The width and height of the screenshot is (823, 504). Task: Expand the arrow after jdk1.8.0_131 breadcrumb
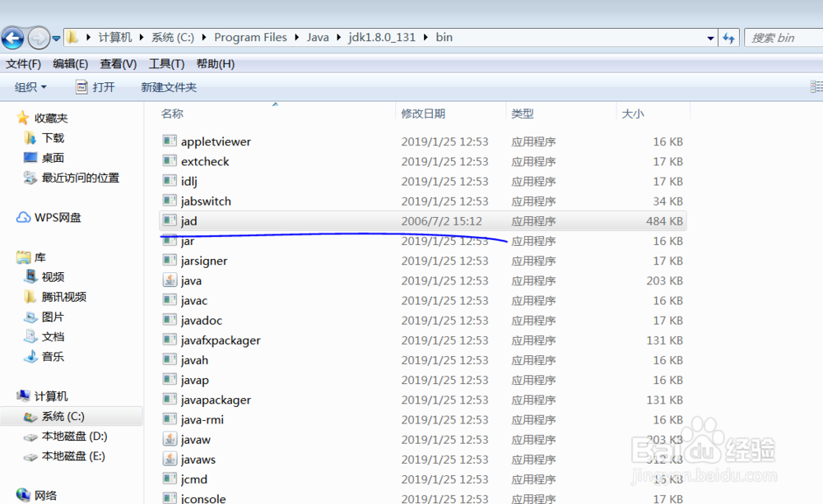point(425,37)
